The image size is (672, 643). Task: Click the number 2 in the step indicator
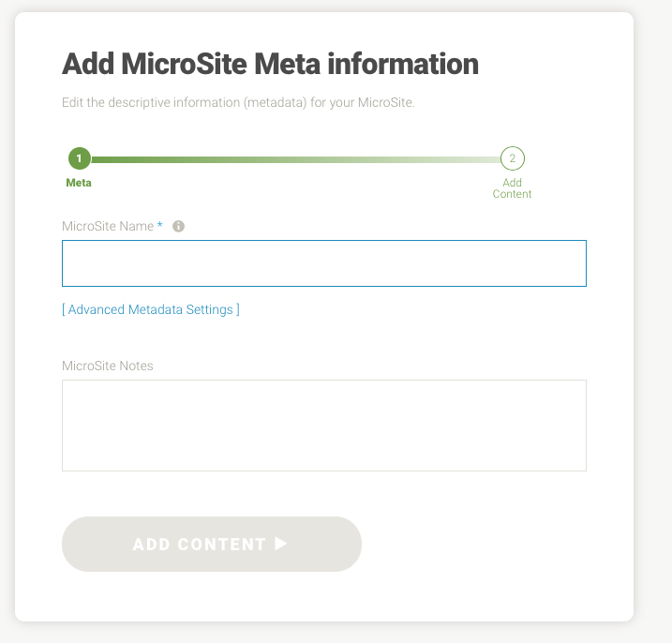click(512, 158)
